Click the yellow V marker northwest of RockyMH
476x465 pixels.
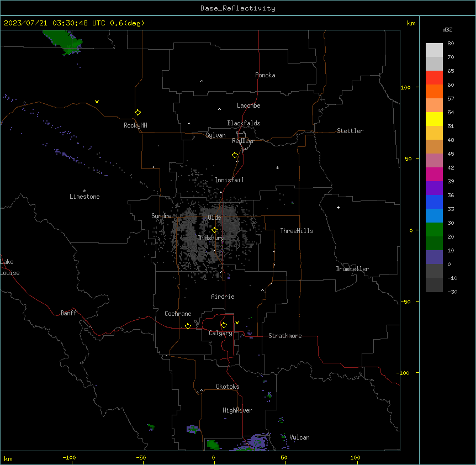pos(97,102)
